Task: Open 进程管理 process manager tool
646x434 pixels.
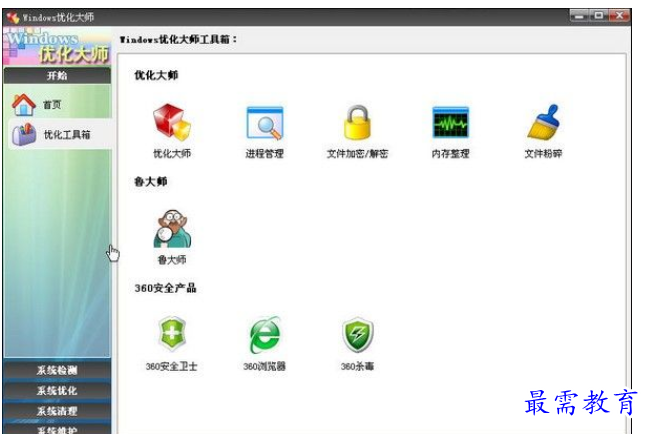Action: 264,123
